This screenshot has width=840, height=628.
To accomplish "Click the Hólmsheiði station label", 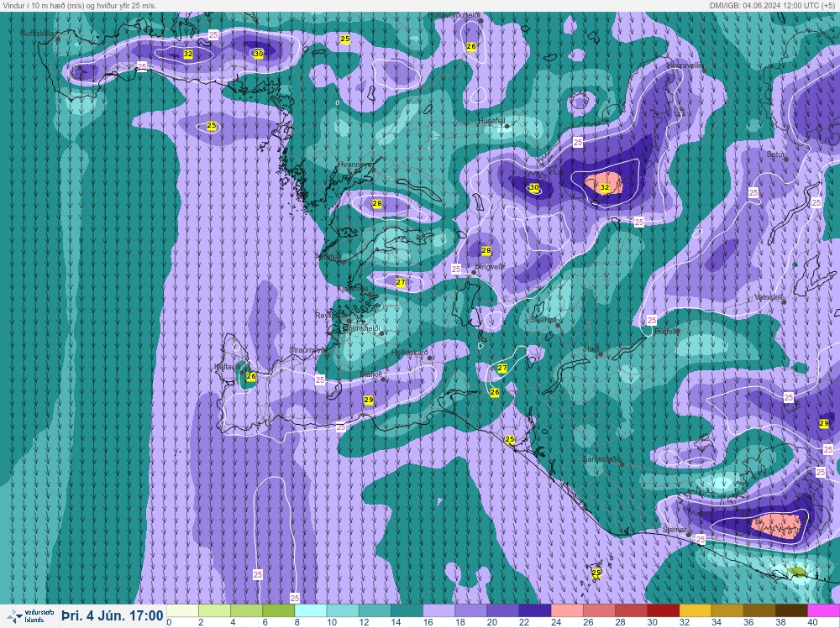I will click(361, 327).
